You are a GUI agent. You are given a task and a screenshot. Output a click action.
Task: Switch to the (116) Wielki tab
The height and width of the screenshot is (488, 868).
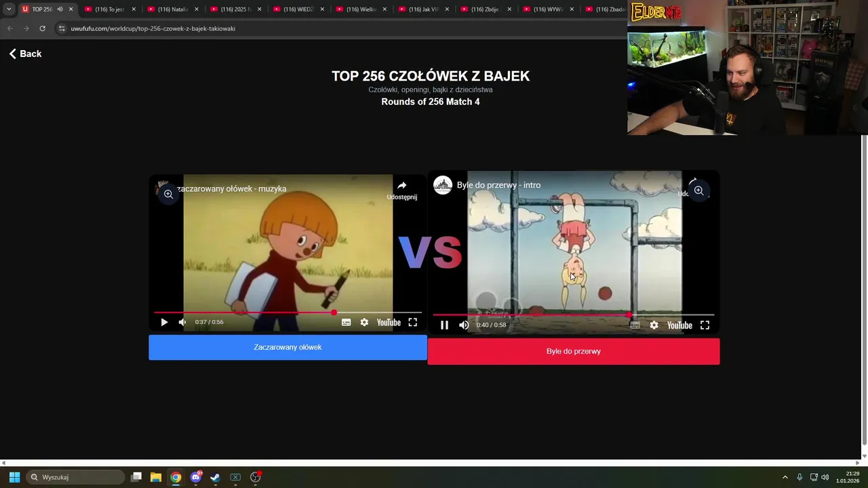359,9
